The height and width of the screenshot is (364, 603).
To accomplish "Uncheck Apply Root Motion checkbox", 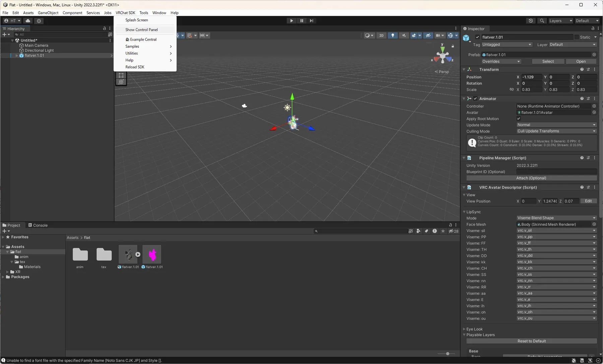I will point(519,119).
